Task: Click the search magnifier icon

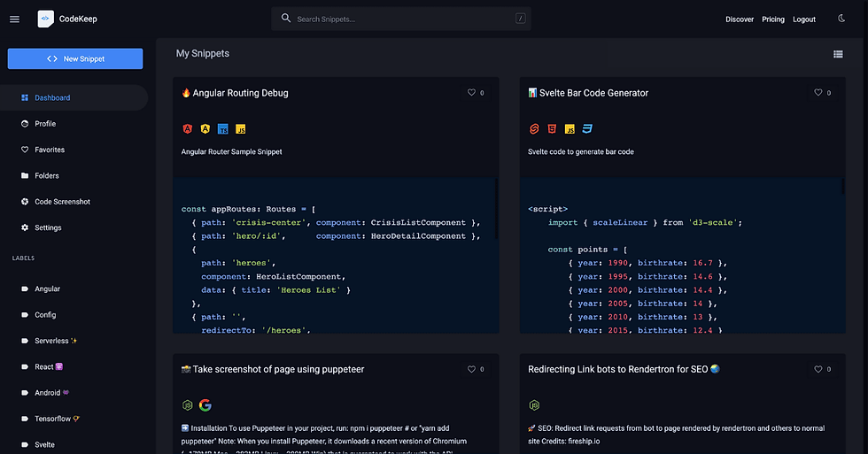Action: click(x=285, y=19)
